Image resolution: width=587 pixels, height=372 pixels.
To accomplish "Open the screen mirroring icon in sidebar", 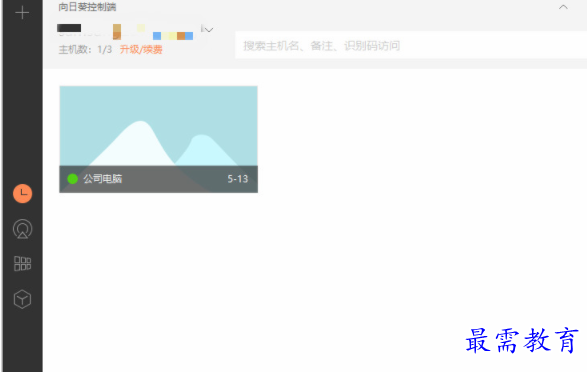I will tap(22, 229).
